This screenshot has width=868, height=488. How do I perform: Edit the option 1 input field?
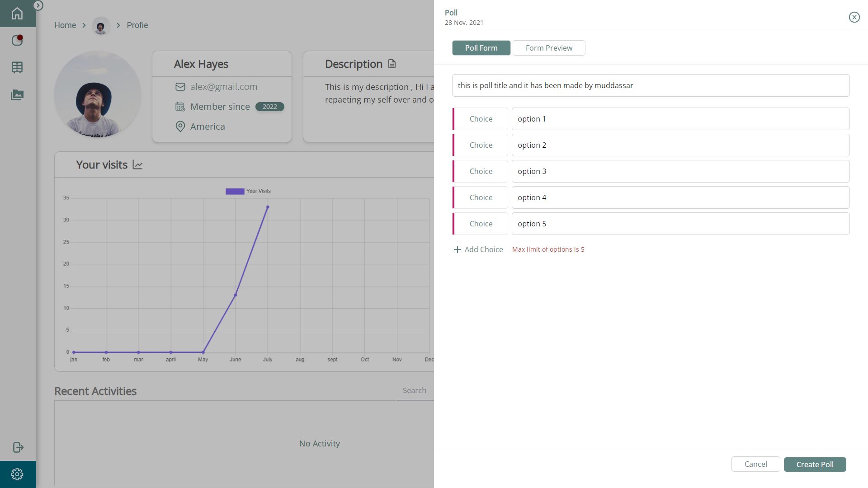point(681,119)
